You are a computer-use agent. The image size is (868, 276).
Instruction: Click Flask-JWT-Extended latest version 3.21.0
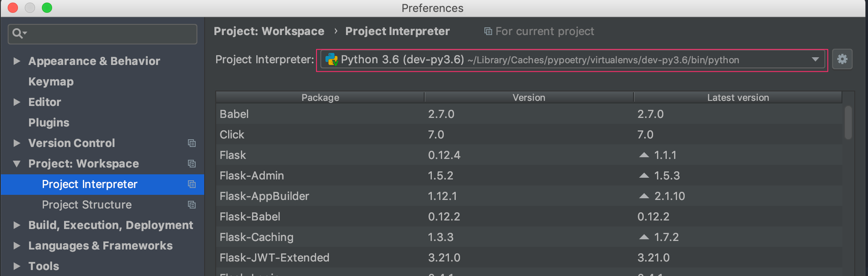pyautogui.click(x=654, y=258)
